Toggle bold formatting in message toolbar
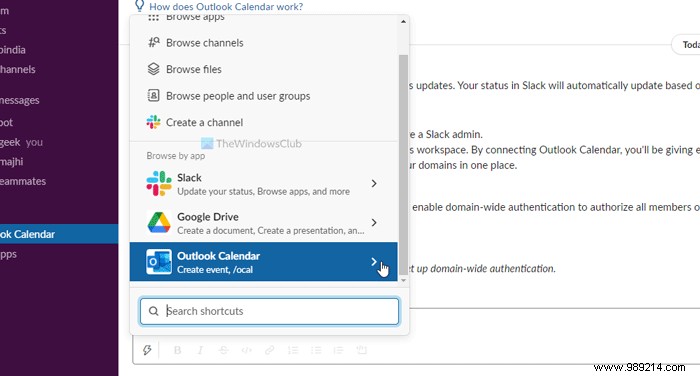 click(177, 350)
